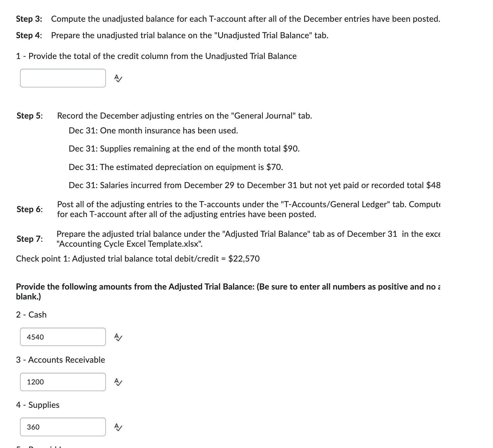Click inside the Accounts Receivable answer box
493x448 pixels.
pos(63,382)
